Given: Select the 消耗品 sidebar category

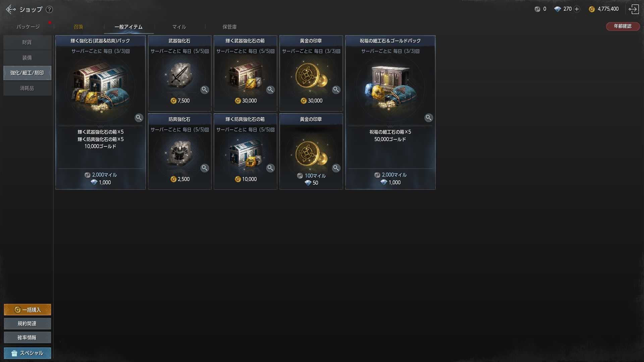Looking at the screenshot, I should pos(27,88).
